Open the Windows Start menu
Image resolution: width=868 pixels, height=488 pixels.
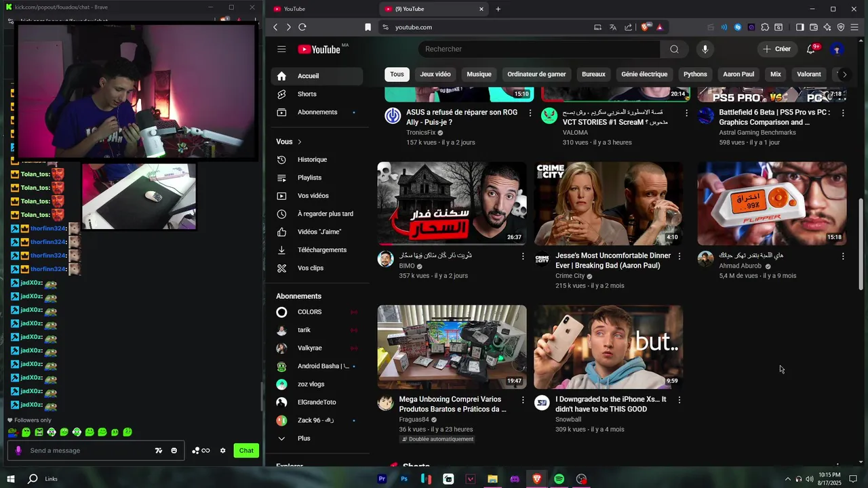point(11,479)
